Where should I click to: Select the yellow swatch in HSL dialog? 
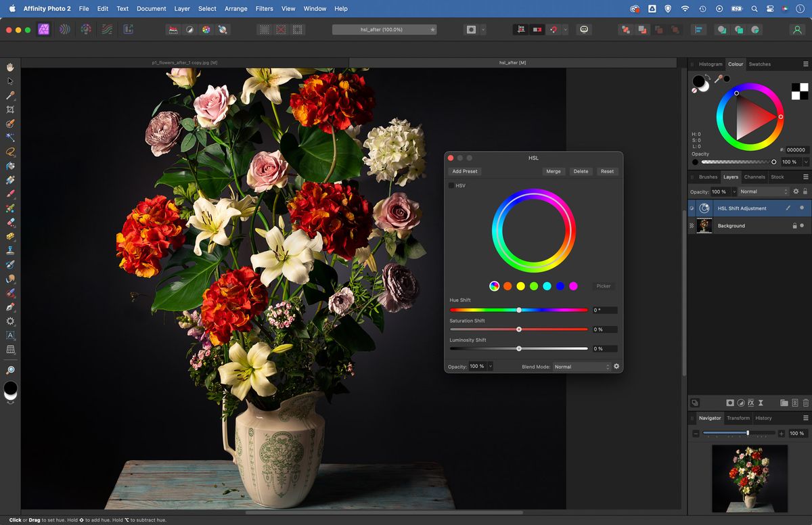(520, 286)
